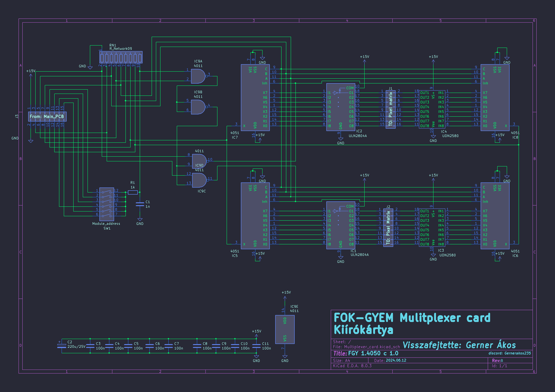Screen dimensions: 555x392
Task: Click the J2 TO: Pixel Matrix connector
Action: coord(388,228)
